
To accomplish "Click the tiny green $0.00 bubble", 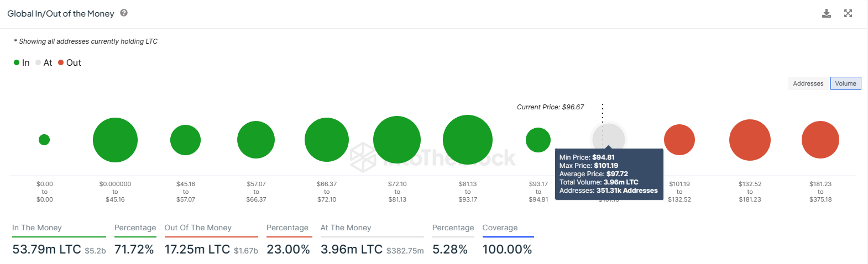I will 44,140.
